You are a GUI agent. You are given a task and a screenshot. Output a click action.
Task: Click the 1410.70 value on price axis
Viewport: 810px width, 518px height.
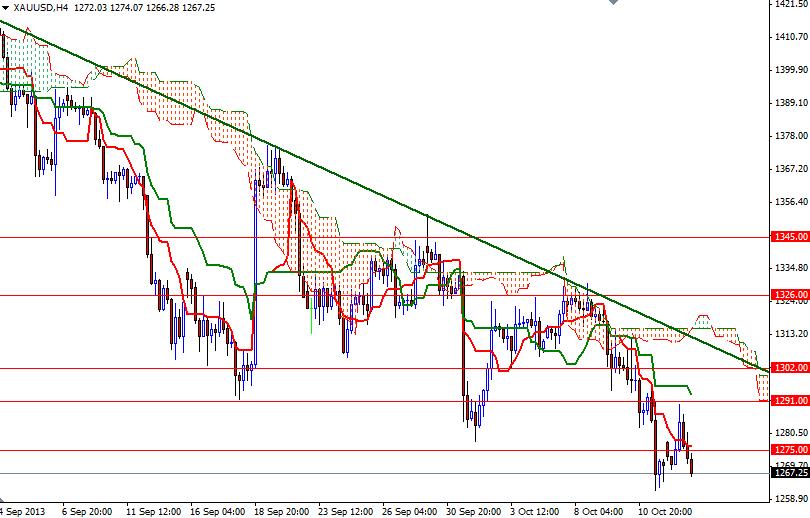791,37
